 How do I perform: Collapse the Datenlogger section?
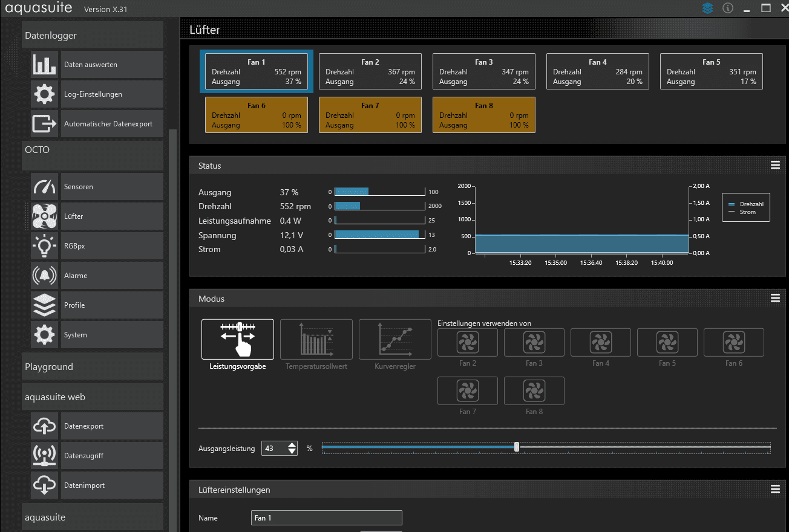pyautogui.click(x=93, y=35)
